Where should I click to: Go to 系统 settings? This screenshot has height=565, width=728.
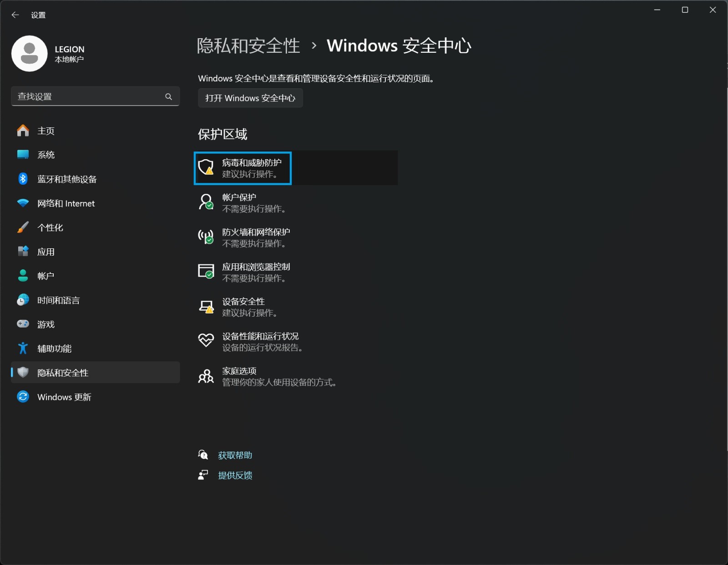(96, 155)
